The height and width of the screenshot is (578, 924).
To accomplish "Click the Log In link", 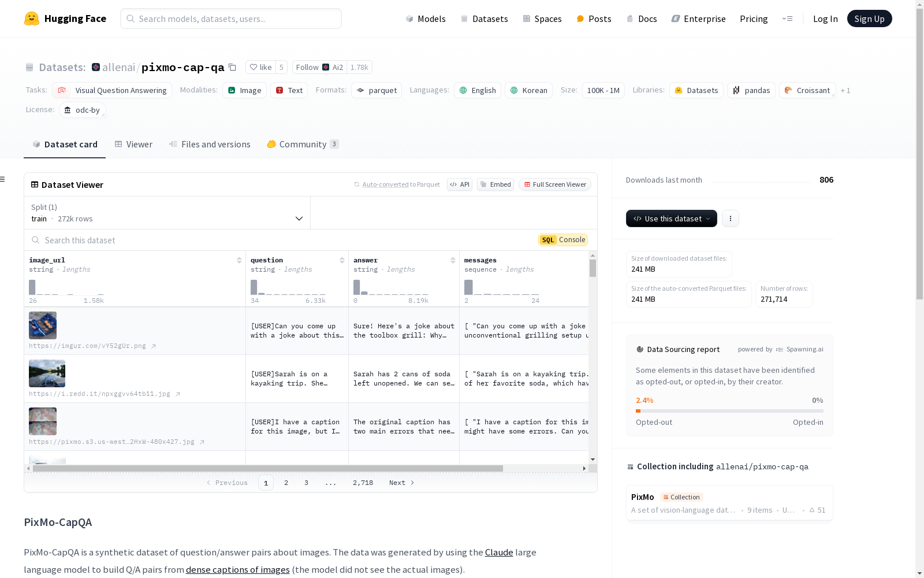I will point(825,18).
